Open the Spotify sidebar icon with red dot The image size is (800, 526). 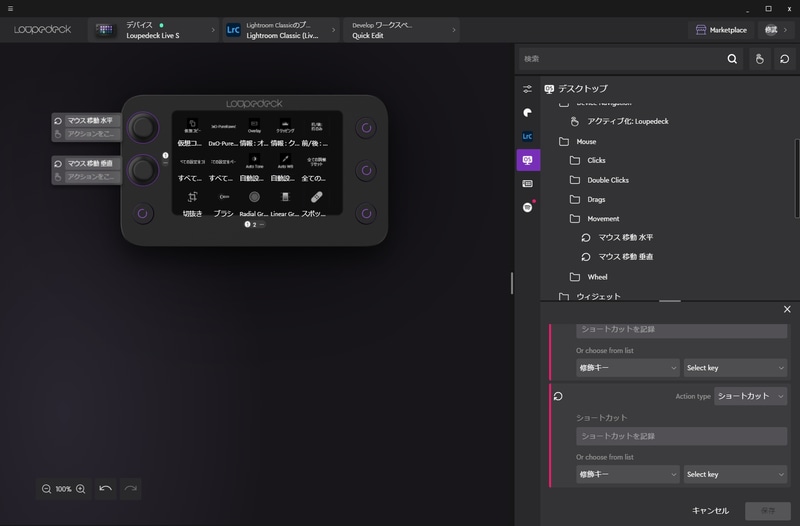point(528,207)
